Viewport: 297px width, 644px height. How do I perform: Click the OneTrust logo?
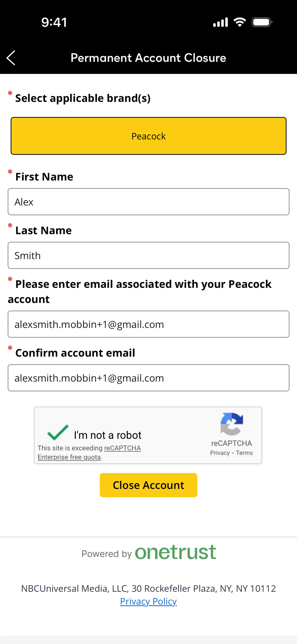pos(175,553)
